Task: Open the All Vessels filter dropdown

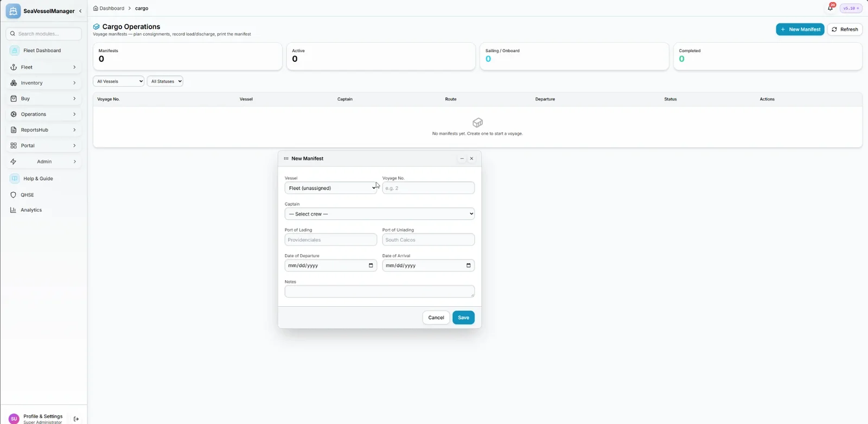Action: [x=118, y=81]
